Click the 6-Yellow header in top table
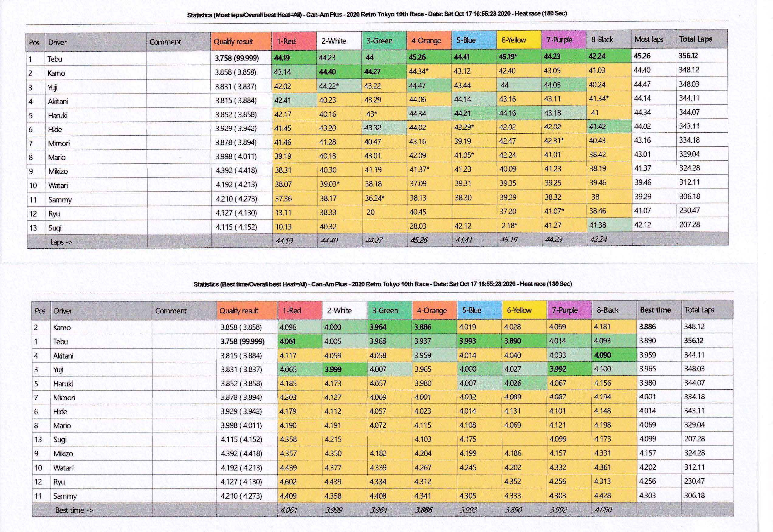This screenshot has width=773, height=532. tap(514, 40)
